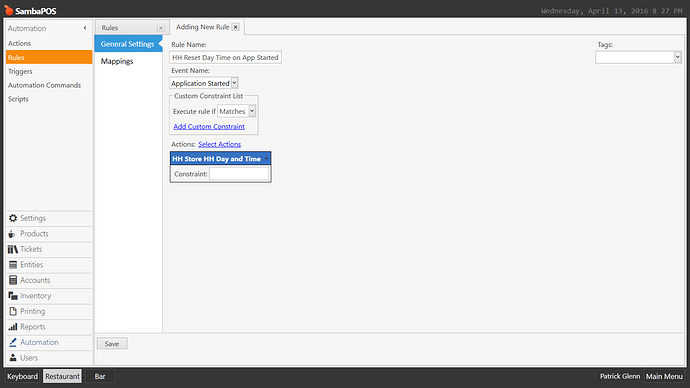Click the Accounts label in sidebar
This screenshot has width=690, height=388.
[x=35, y=280]
